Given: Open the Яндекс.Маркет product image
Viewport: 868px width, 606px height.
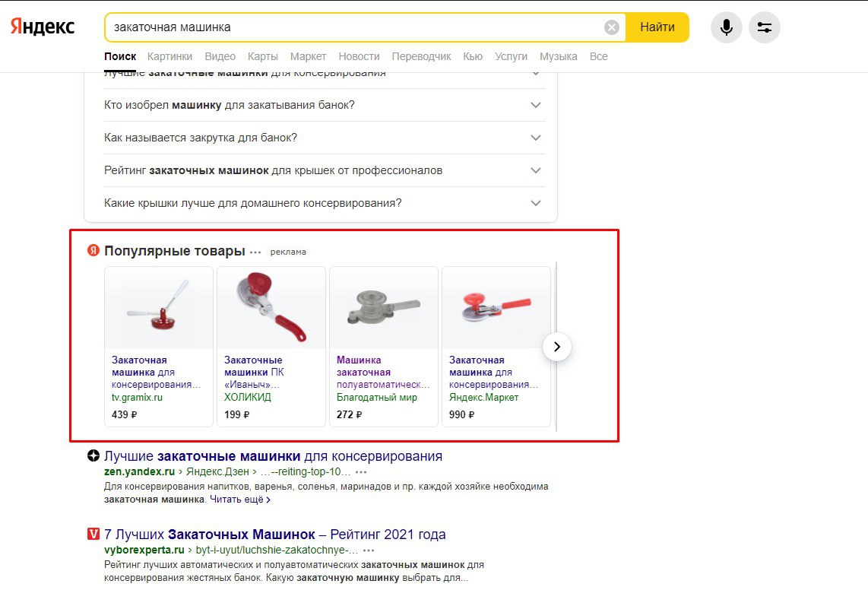Looking at the screenshot, I should click(x=496, y=308).
